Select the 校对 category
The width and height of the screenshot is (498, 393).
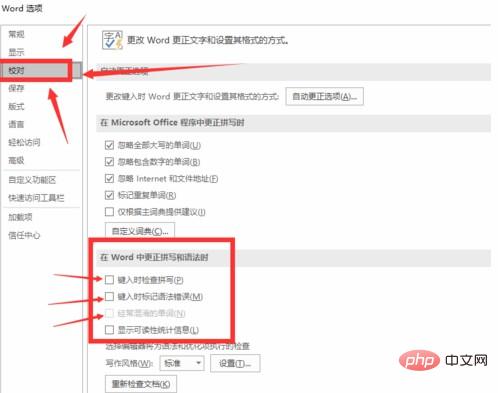[16, 70]
